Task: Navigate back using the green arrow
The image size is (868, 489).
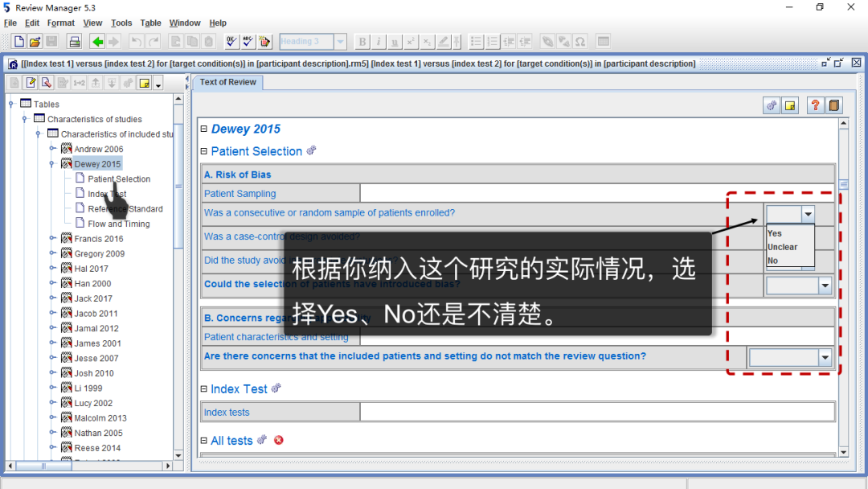Action: (x=97, y=41)
